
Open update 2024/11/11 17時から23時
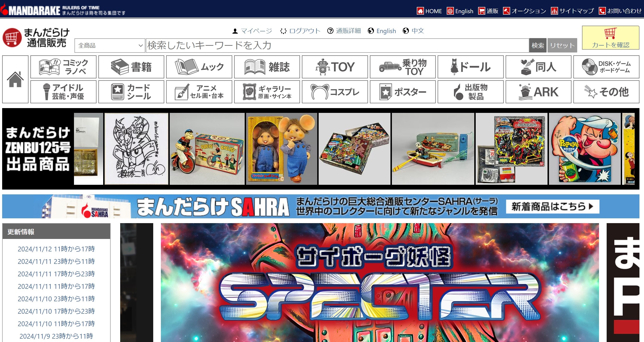56,274
